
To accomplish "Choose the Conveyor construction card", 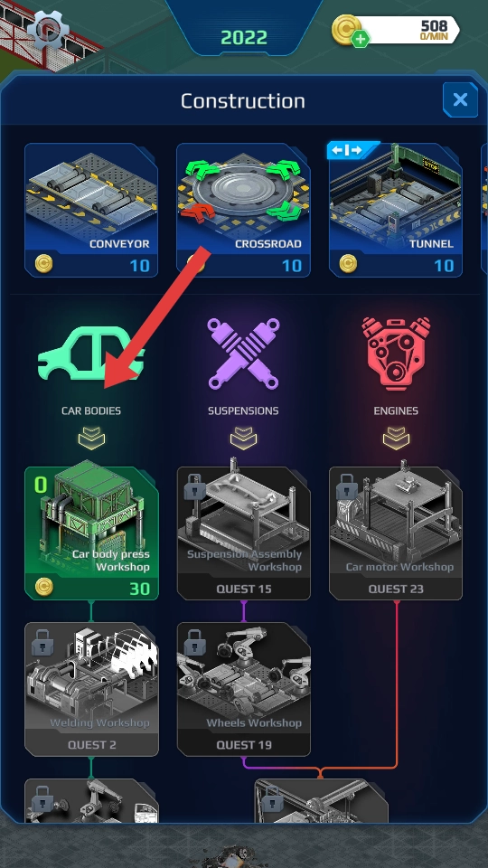I will (91, 210).
